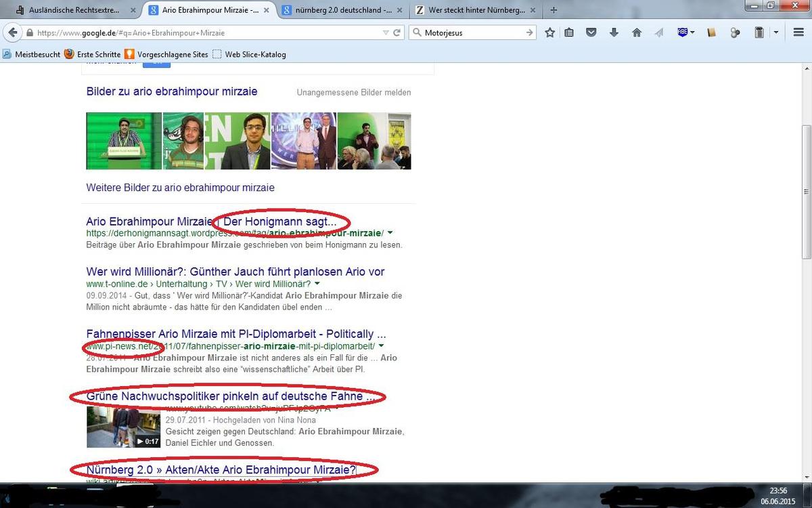812x508 pixels.
Task: Open thumbnail of man in dark suit
Action: [238, 141]
